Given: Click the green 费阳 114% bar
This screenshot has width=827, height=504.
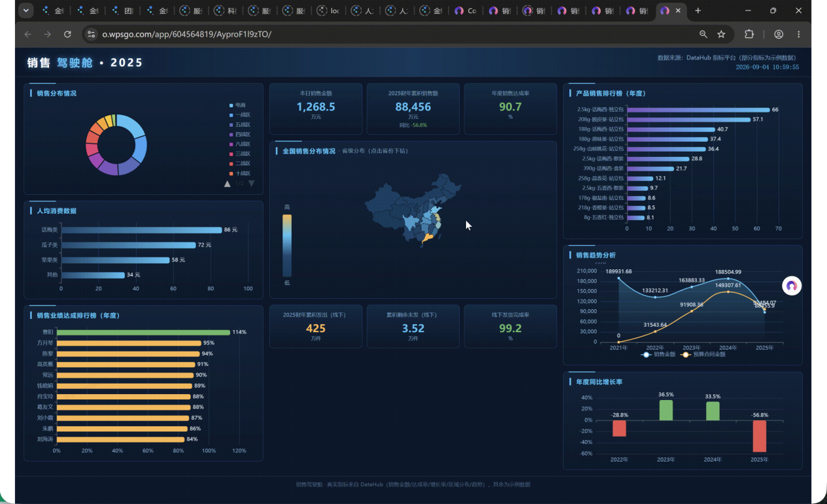Looking at the screenshot, I should pyautogui.click(x=143, y=332).
